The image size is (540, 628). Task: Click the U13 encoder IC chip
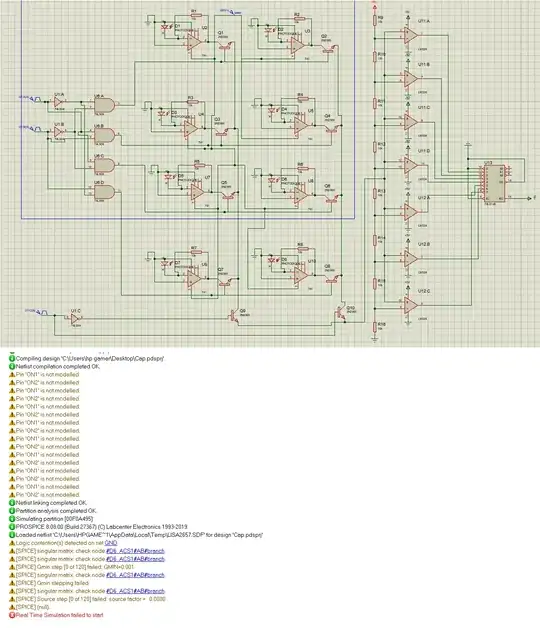click(x=494, y=183)
